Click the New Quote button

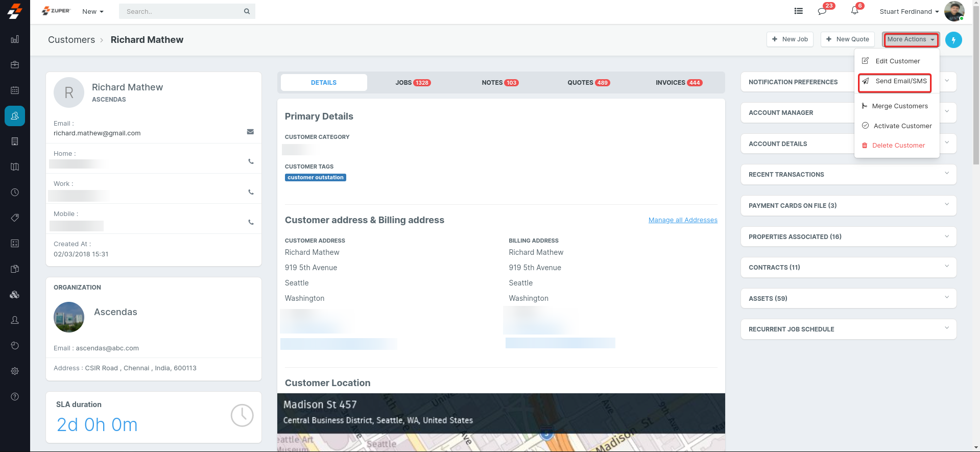click(847, 39)
